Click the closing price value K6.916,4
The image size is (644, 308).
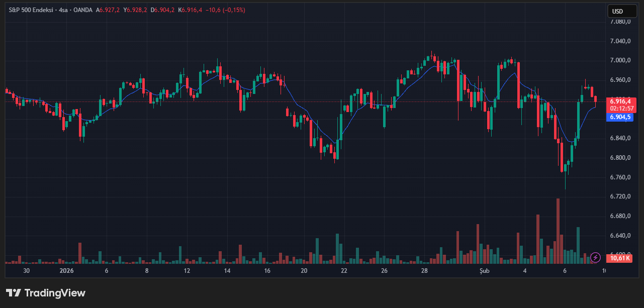[192, 10]
